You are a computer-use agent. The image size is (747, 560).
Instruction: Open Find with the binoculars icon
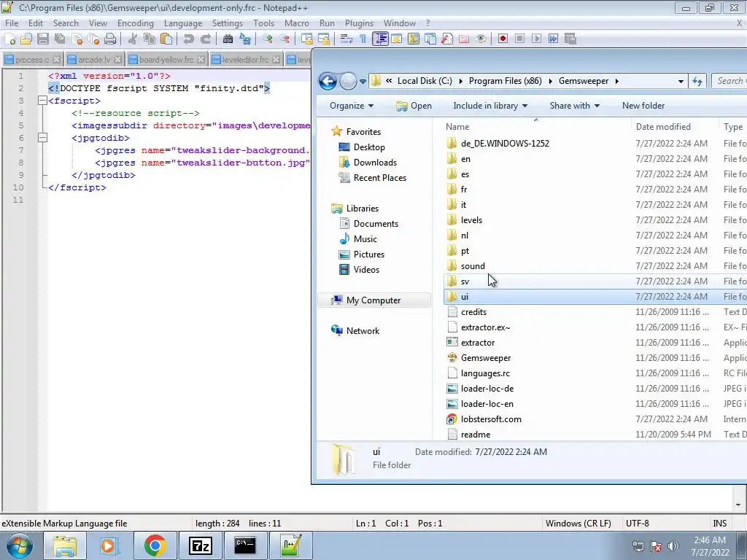(x=228, y=39)
